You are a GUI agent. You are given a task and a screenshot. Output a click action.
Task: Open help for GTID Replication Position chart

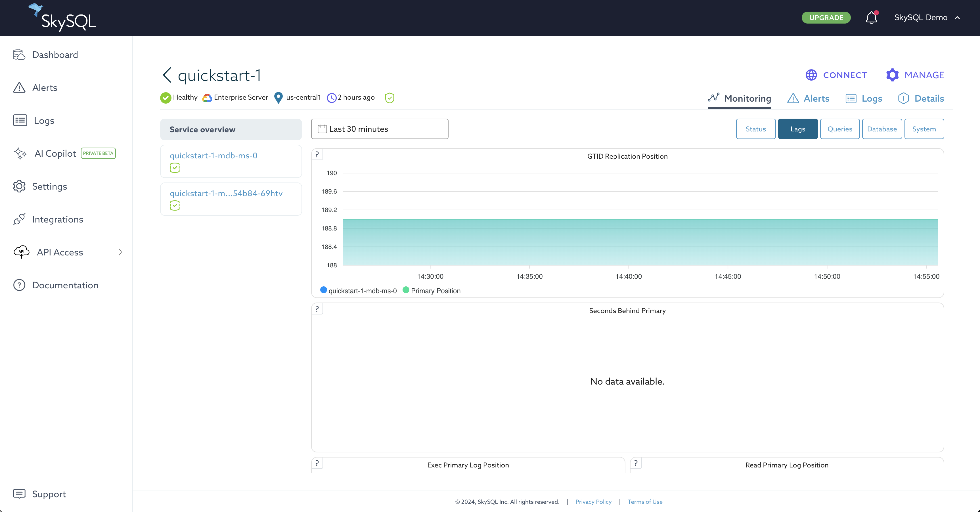pyautogui.click(x=317, y=154)
